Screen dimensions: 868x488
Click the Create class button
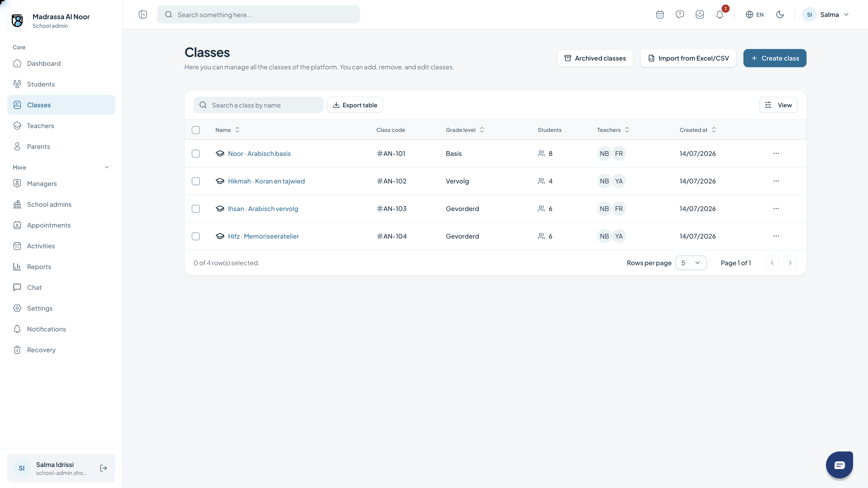coord(775,58)
